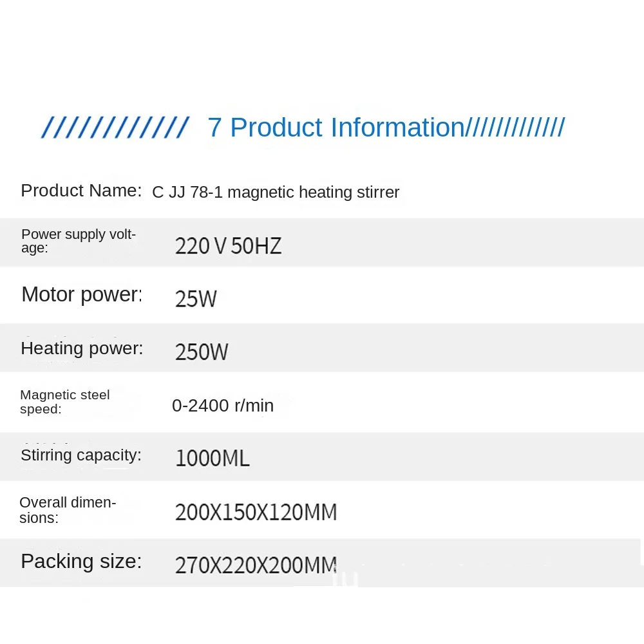Select the 220 V 50HZ value

coord(228,246)
